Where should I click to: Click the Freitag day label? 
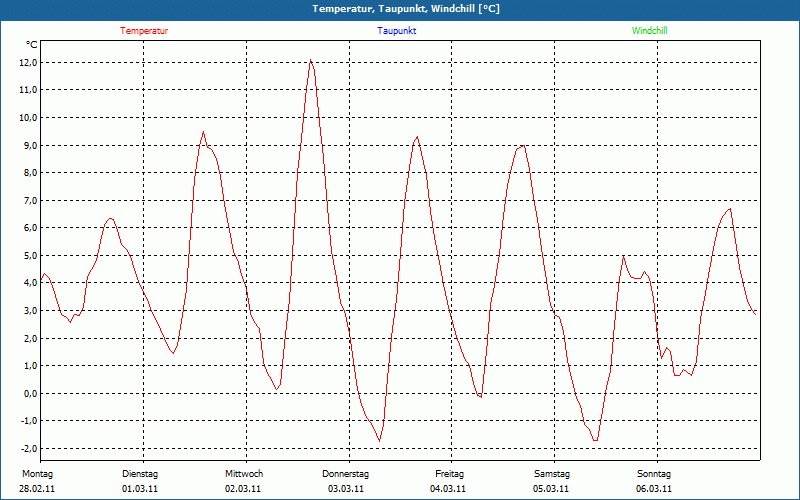(449, 474)
